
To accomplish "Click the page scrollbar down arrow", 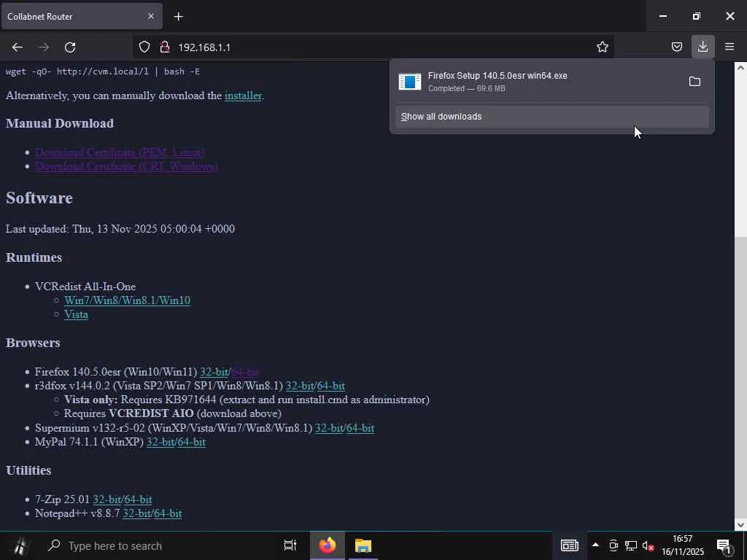I will 740,525.
